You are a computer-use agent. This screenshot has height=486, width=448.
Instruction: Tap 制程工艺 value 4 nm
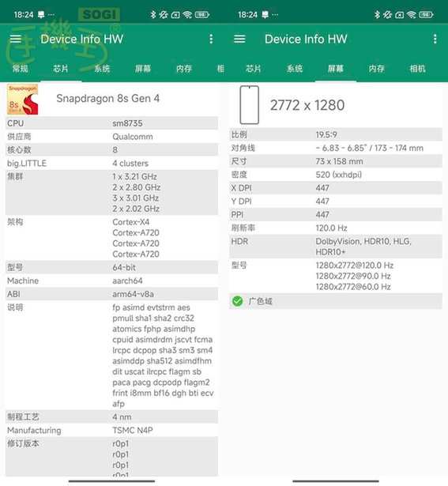(x=122, y=417)
